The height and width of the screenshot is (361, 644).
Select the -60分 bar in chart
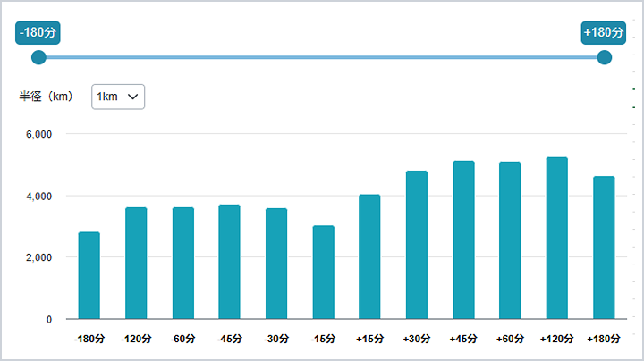click(183, 263)
